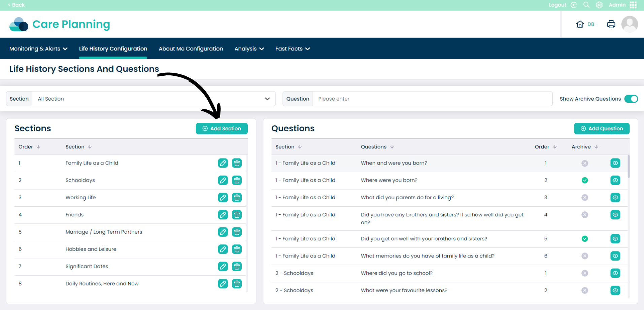Click archive status of 'Did you get on well'
644x310 pixels.
[585, 239]
